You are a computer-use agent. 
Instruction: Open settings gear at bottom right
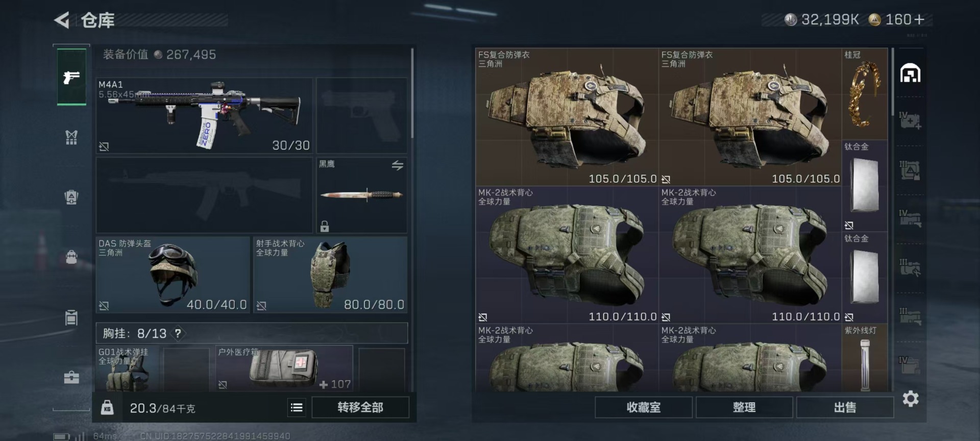(x=911, y=399)
